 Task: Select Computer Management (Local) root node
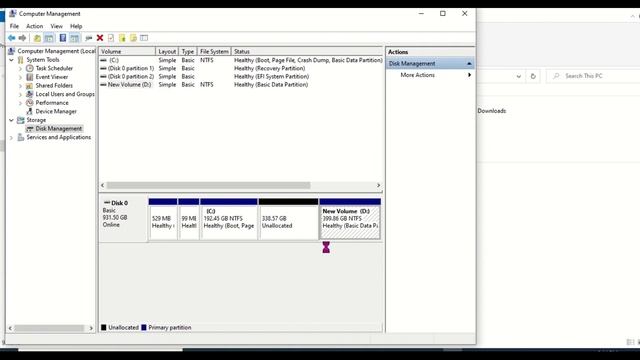(52, 51)
